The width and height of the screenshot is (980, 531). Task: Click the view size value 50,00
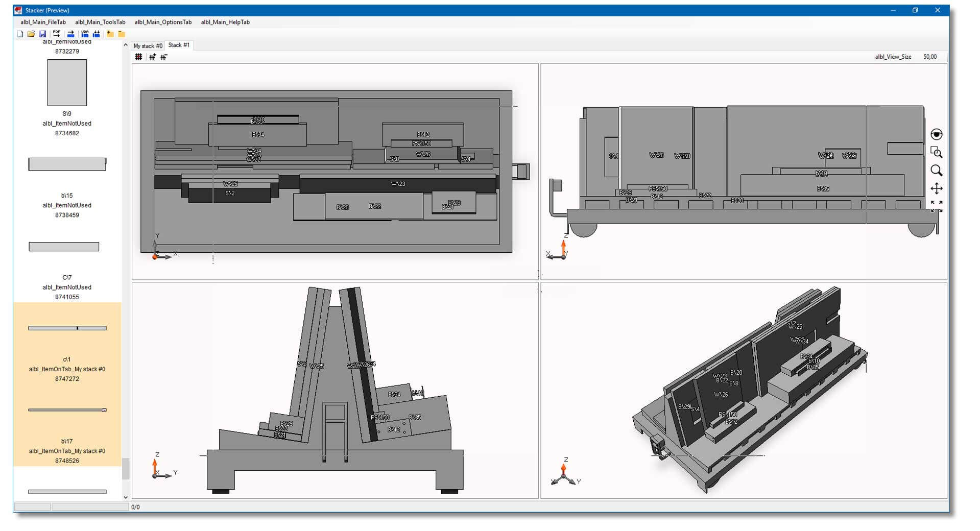pyautogui.click(x=930, y=57)
